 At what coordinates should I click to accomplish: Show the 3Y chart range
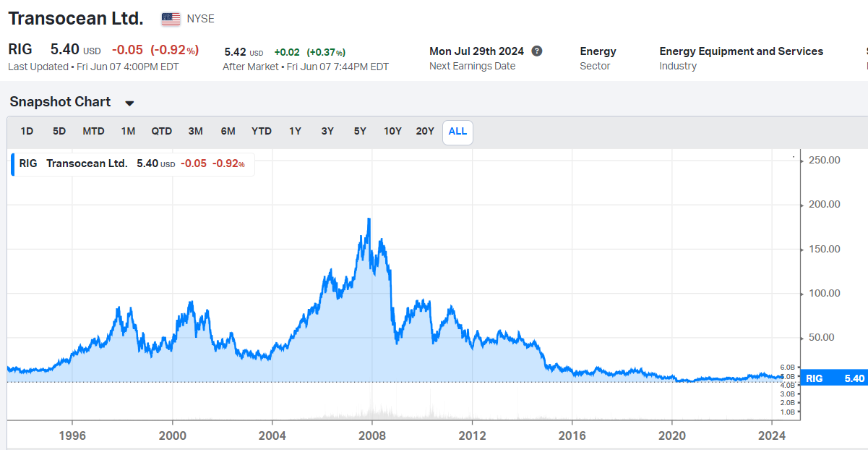click(x=327, y=131)
